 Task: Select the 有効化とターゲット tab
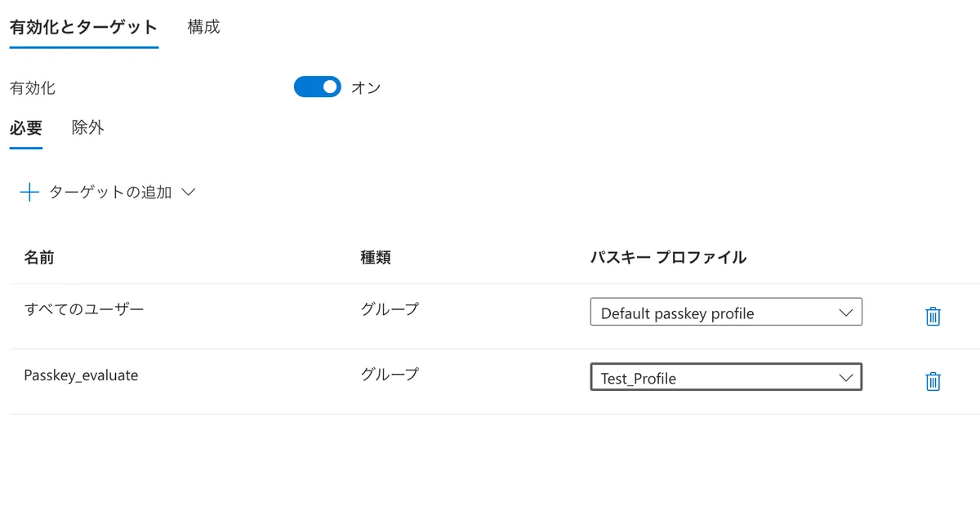click(83, 27)
